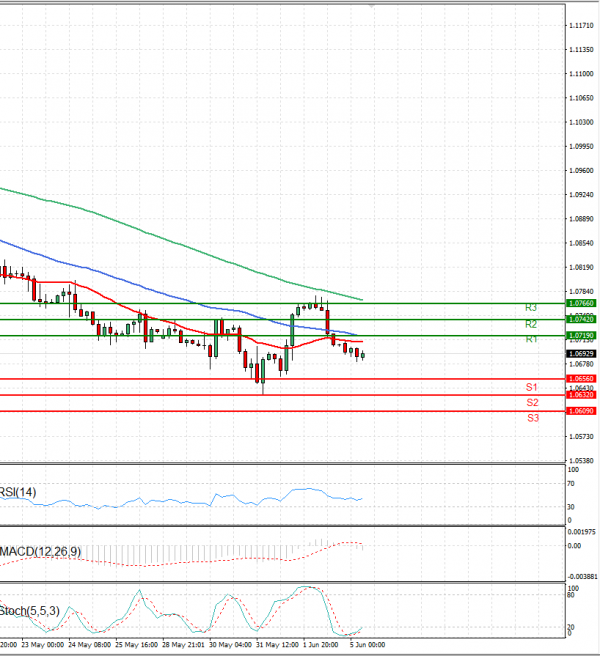
Task: Click the S2 support label
Action: point(532,403)
